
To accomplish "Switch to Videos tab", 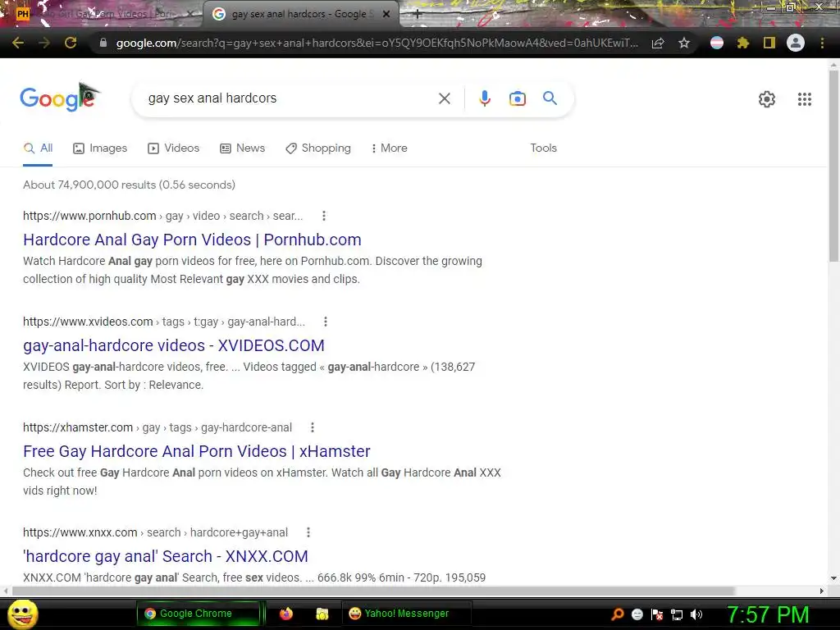I will pyautogui.click(x=174, y=148).
